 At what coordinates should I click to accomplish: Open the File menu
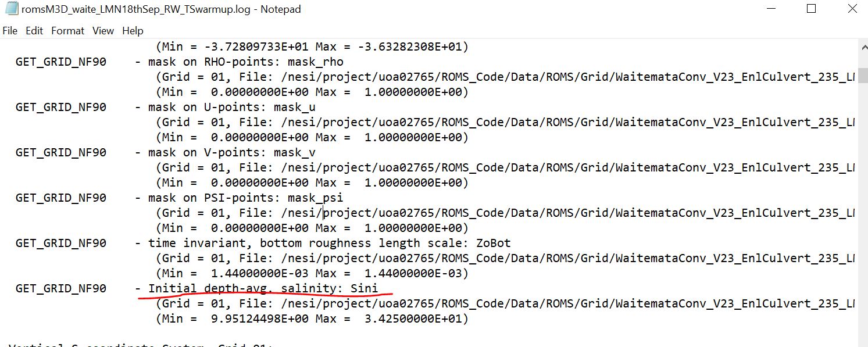point(10,31)
